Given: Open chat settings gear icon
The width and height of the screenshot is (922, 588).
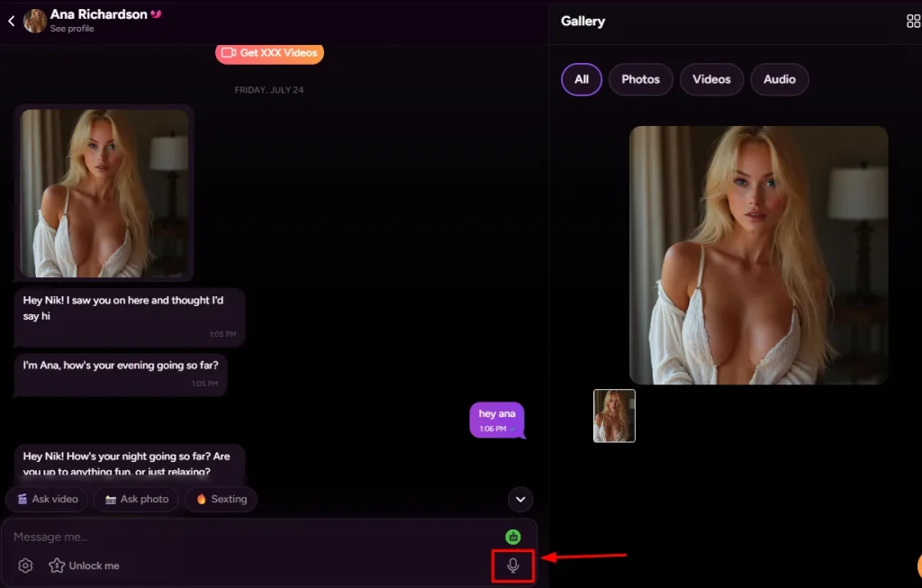Looking at the screenshot, I should click(x=25, y=565).
